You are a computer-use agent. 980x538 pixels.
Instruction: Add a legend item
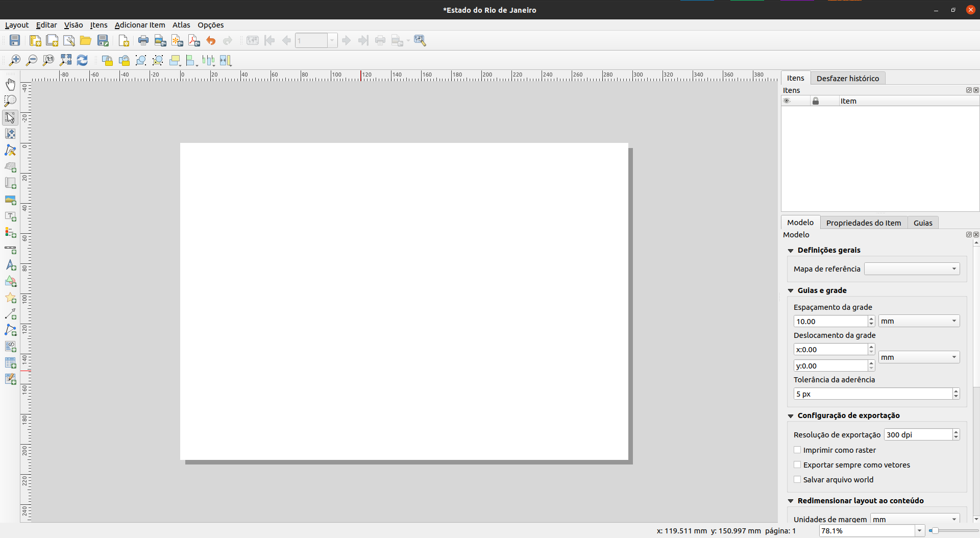coord(10,232)
